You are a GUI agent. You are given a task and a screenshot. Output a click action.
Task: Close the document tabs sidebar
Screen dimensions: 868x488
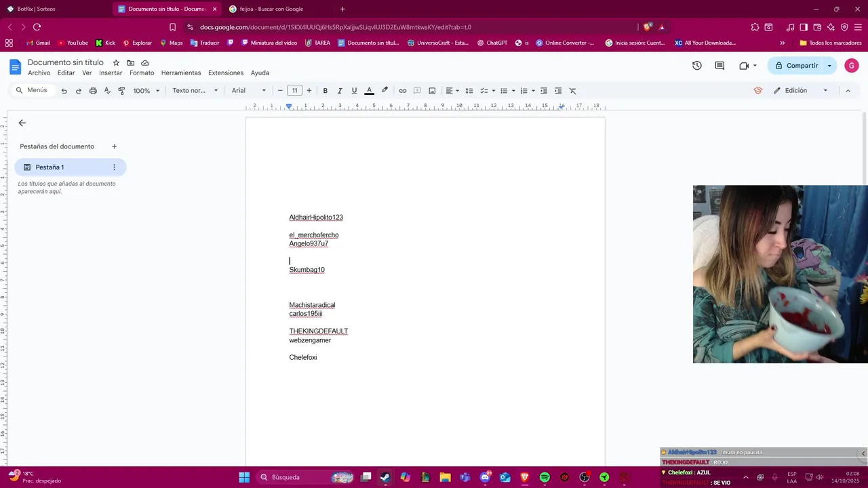click(x=22, y=123)
